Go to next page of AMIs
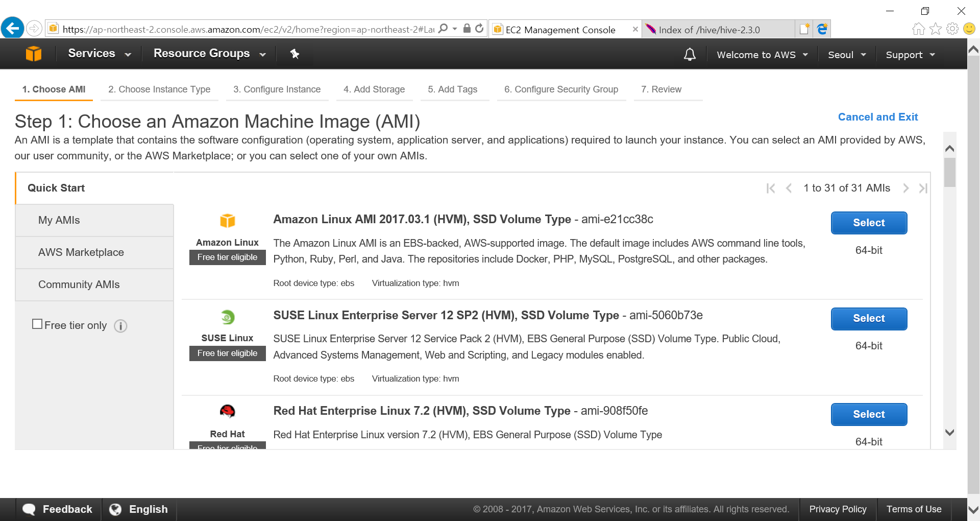 click(x=906, y=188)
